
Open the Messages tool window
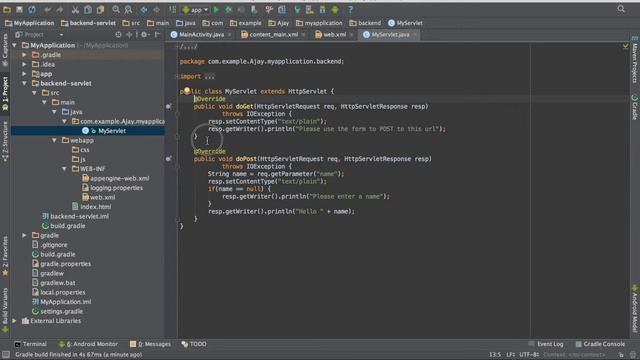150,344
